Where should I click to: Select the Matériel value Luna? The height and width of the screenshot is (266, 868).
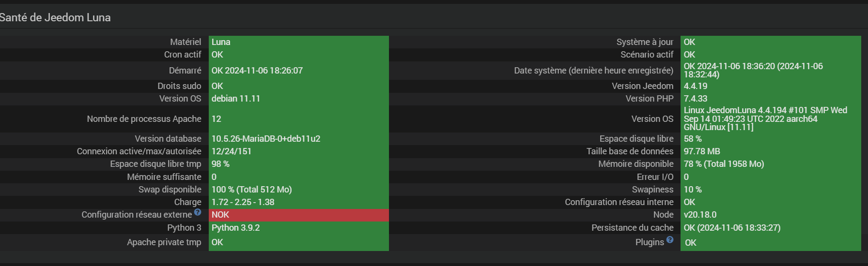coord(221,42)
